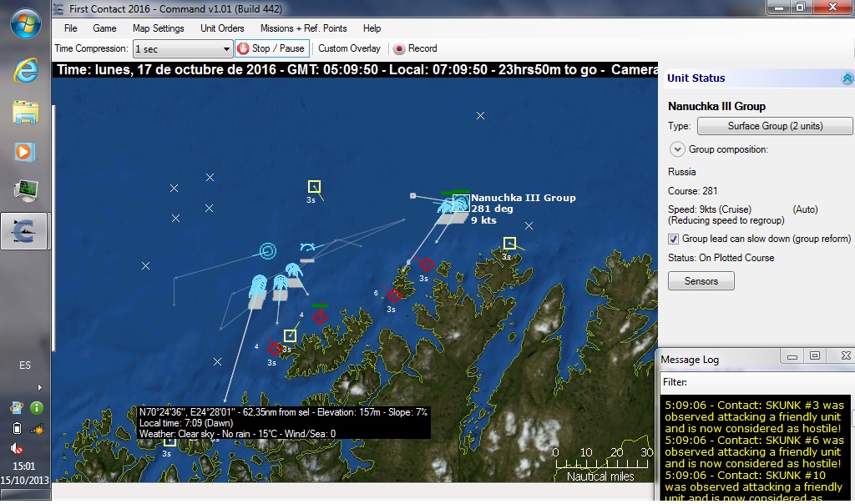Image resolution: width=855 pixels, height=504 pixels.
Task: Click the Course: 281 text
Action: click(x=692, y=191)
